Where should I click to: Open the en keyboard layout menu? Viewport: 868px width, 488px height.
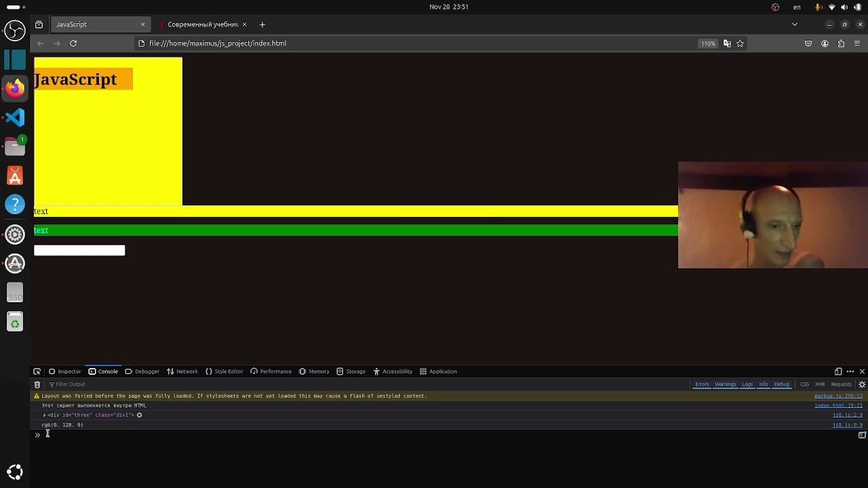click(x=797, y=7)
